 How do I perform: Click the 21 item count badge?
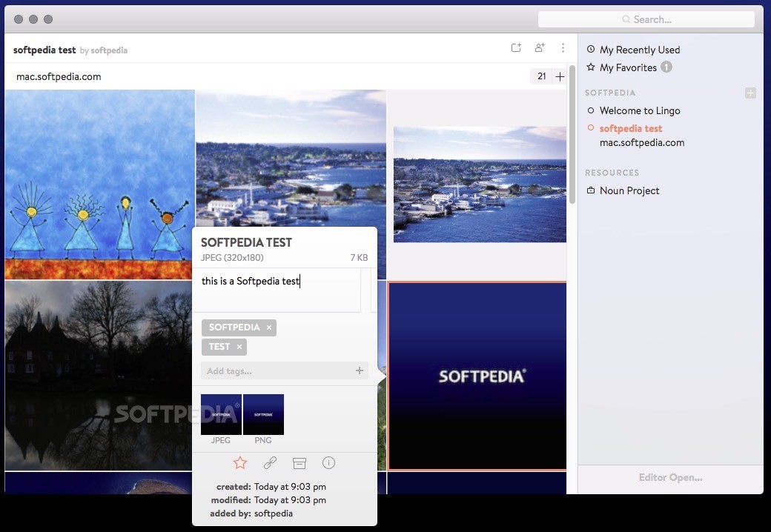coord(541,76)
